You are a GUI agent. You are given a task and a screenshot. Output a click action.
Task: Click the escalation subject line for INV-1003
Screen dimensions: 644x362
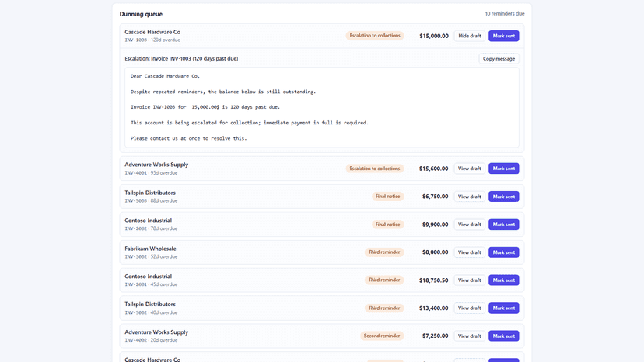coord(181,59)
